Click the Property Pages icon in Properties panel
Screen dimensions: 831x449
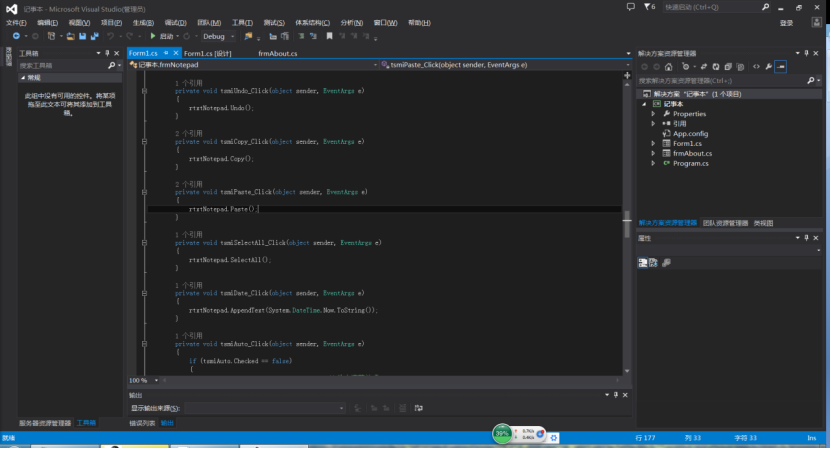[667, 262]
